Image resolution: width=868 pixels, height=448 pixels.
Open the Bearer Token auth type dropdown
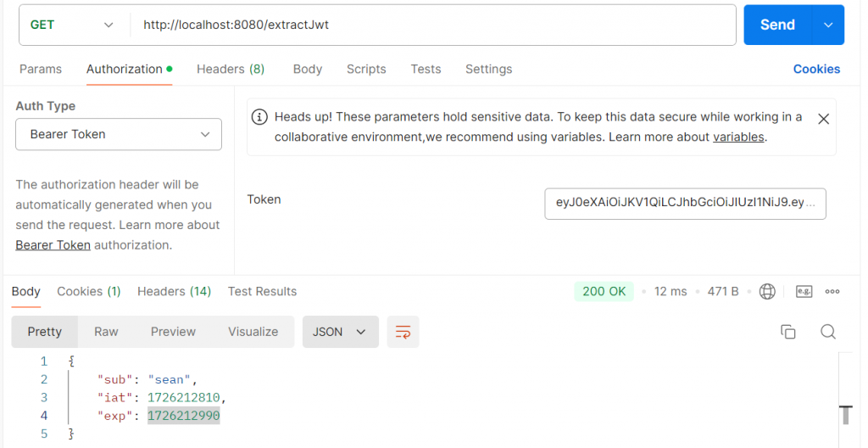coord(119,134)
